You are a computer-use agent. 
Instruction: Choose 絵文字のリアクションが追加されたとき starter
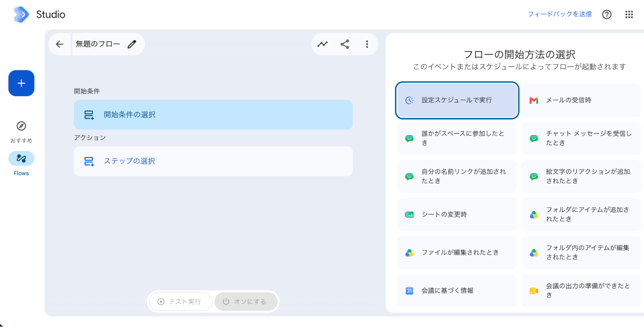point(582,177)
